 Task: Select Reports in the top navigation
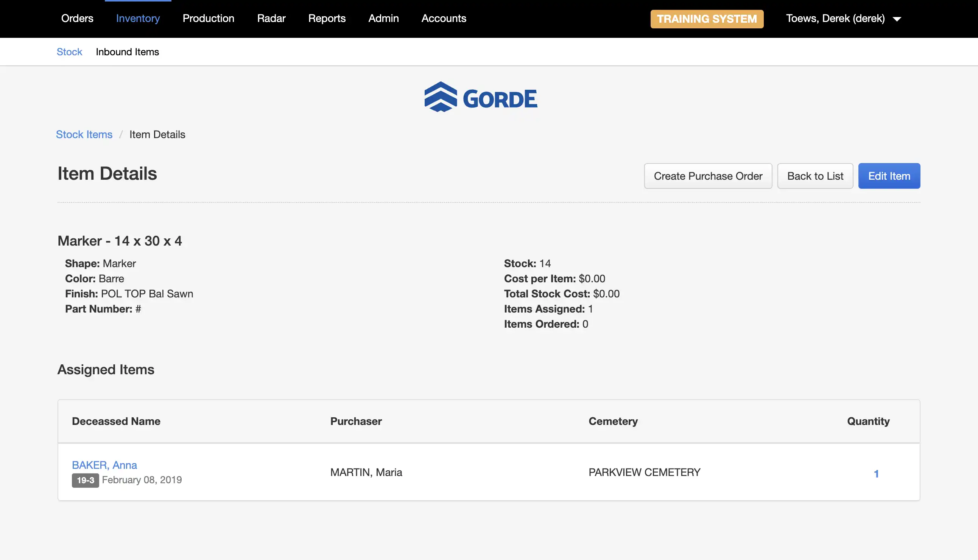(327, 19)
